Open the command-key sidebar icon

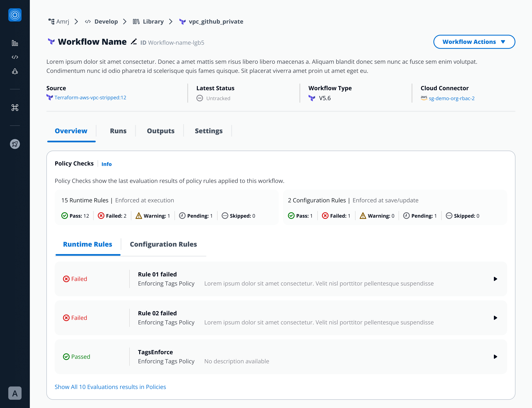tap(15, 108)
